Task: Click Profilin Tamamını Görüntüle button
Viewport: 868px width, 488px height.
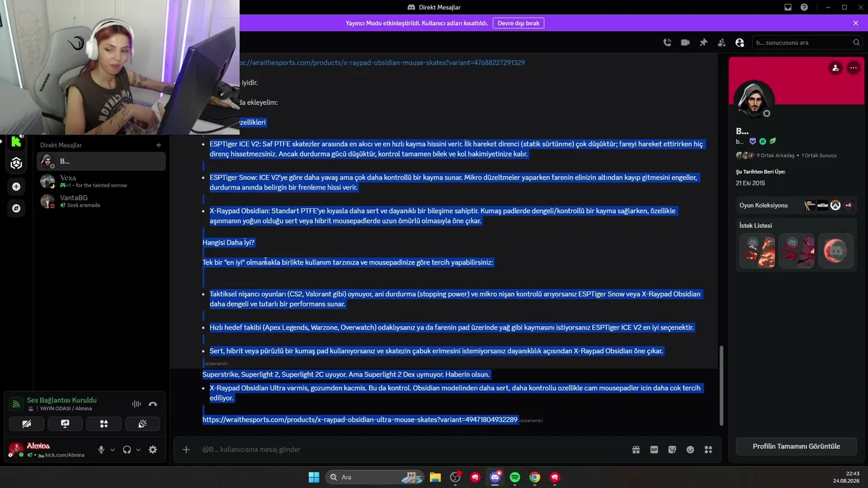Action: [x=796, y=447]
